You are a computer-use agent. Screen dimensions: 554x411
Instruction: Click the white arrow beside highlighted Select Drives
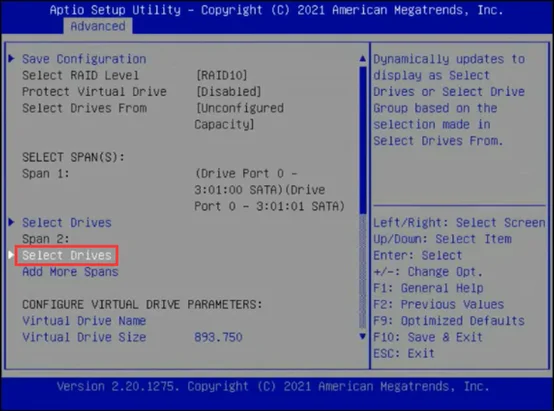click(11, 255)
